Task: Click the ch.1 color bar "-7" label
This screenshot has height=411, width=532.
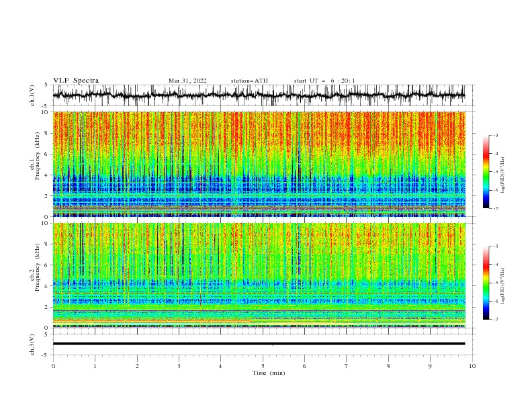Action: tap(495, 208)
